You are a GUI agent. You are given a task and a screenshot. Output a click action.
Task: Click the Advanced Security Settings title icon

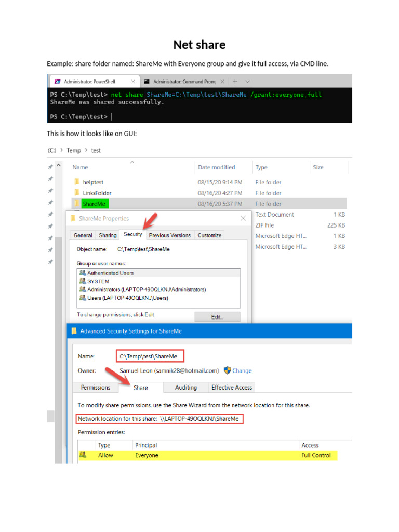pyautogui.click(x=74, y=331)
